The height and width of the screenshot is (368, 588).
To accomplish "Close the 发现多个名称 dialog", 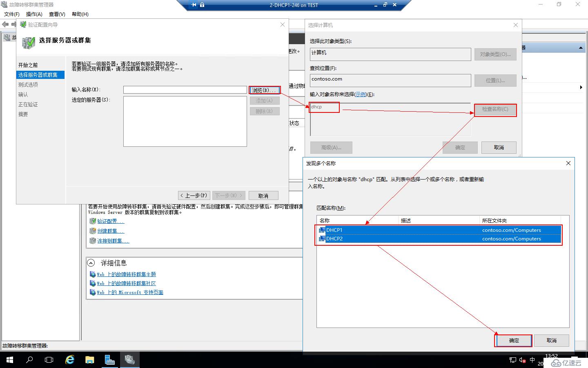I will coord(568,163).
